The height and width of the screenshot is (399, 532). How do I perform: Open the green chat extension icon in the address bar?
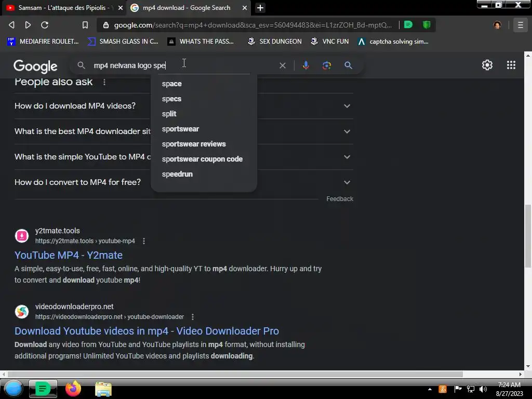tap(408, 24)
